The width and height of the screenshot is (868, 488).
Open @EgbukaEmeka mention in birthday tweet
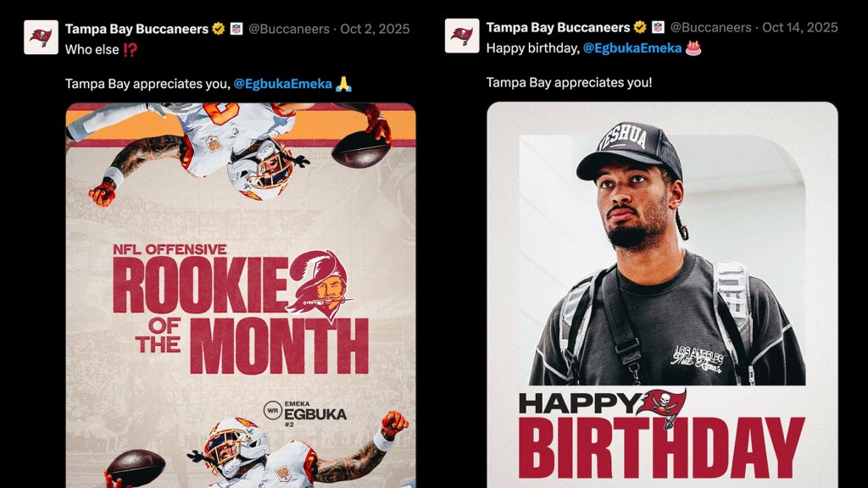[x=632, y=48]
